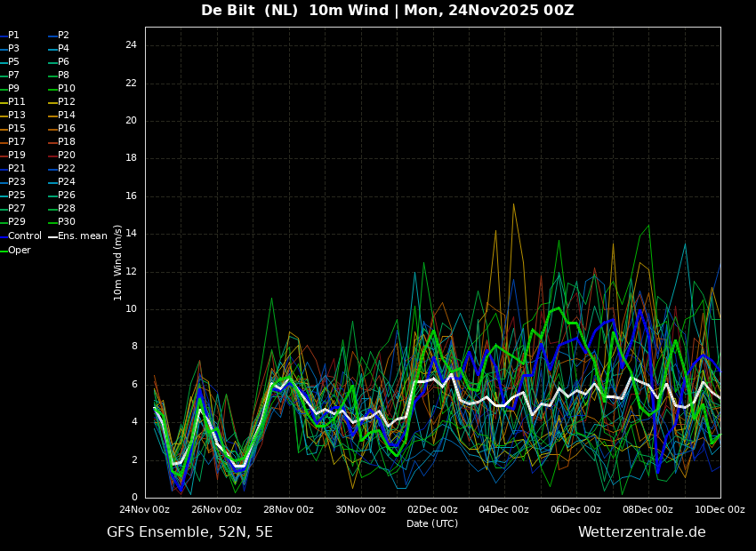The width and height of the screenshot is (756, 551).
Task: Click the Date (UTC) axis title
Action: (x=432, y=523)
